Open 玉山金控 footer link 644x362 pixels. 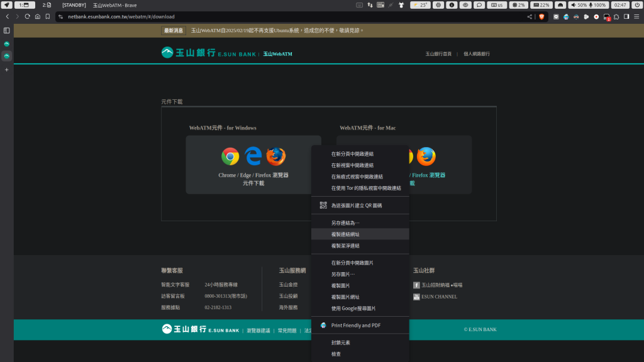(x=288, y=285)
